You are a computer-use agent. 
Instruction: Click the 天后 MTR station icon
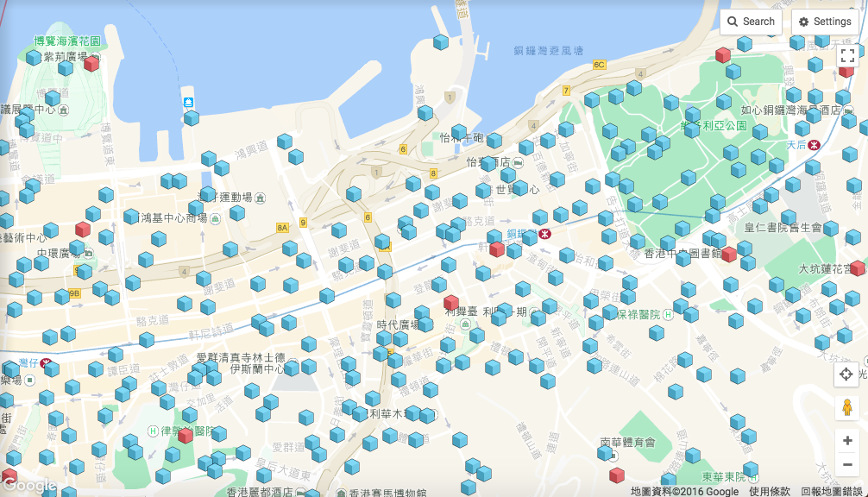click(x=815, y=145)
